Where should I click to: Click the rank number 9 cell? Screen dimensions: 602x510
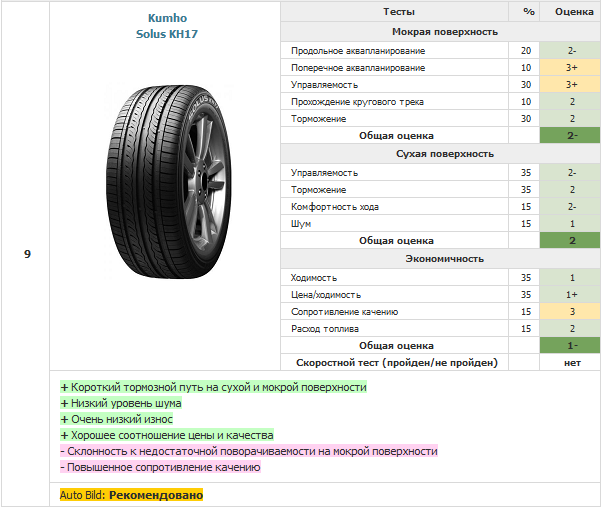point(27,254)
